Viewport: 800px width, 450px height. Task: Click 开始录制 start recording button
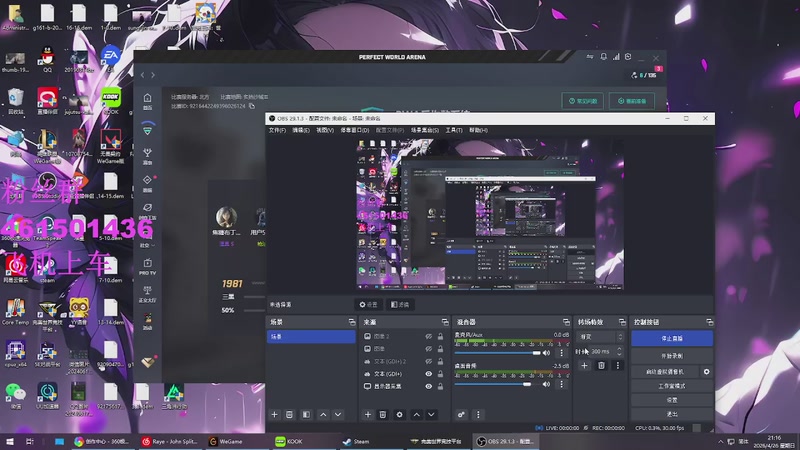point(671,356)
